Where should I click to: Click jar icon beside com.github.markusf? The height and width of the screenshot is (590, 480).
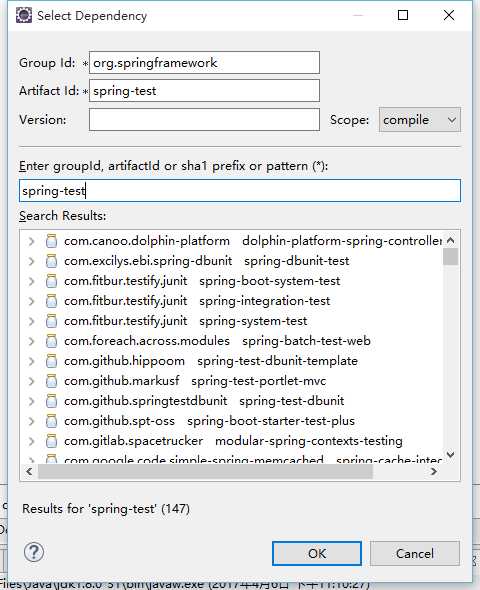pos(52,381)
